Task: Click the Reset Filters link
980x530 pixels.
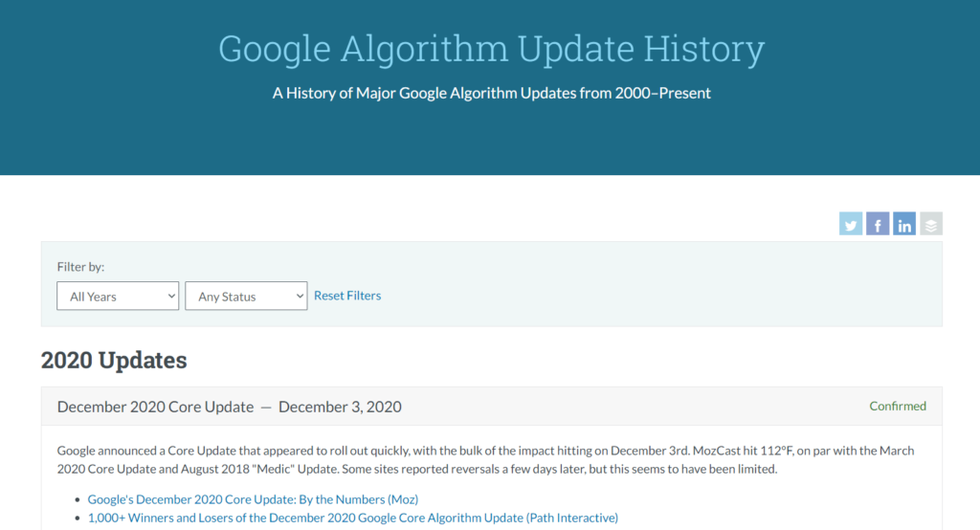Action: coord(347,296)
